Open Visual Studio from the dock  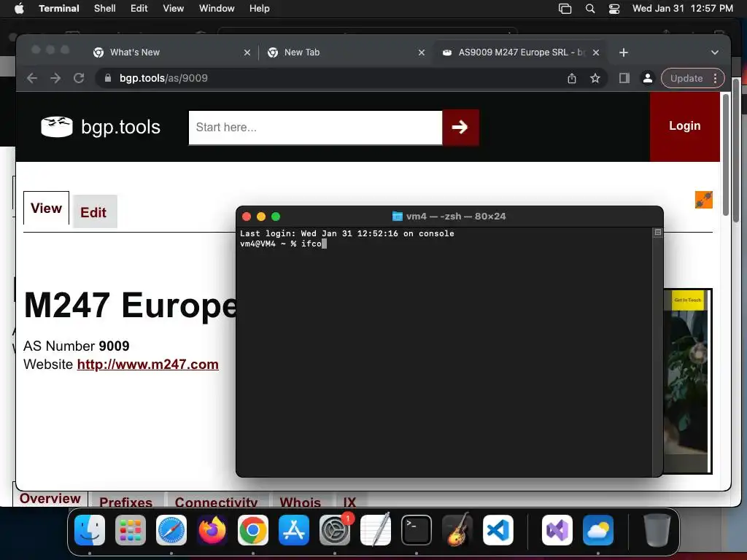[x=557, y=530]
